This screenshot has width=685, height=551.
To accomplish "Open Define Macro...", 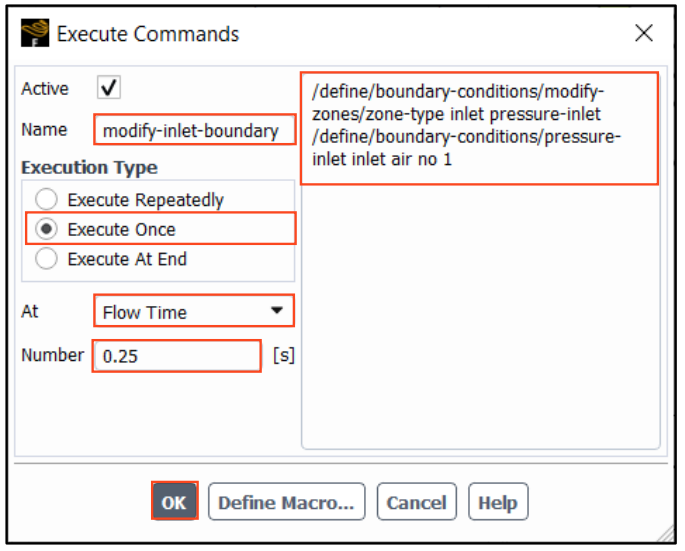I will coord(286,502).
